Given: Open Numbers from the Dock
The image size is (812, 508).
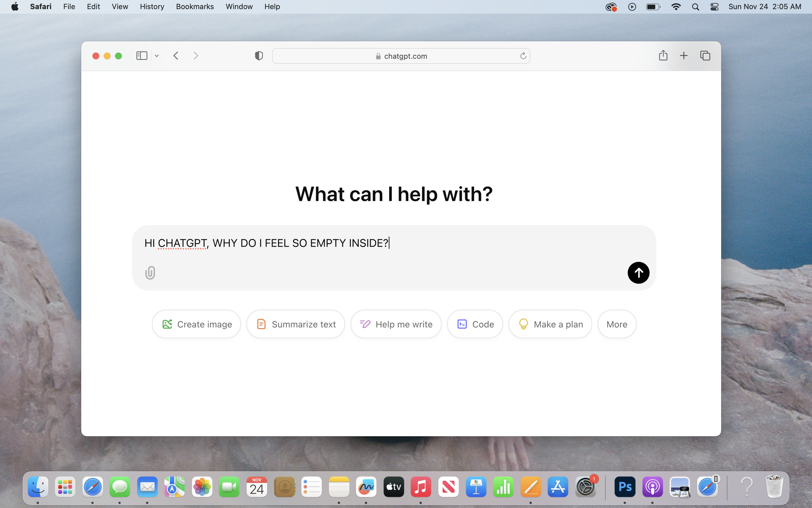Looking at the screenshot, I should pos(503,486).
